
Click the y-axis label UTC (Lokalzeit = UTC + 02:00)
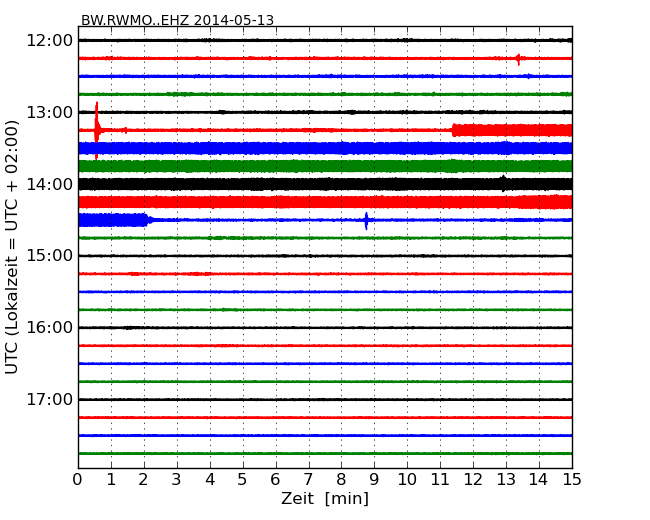pos(12,247)
